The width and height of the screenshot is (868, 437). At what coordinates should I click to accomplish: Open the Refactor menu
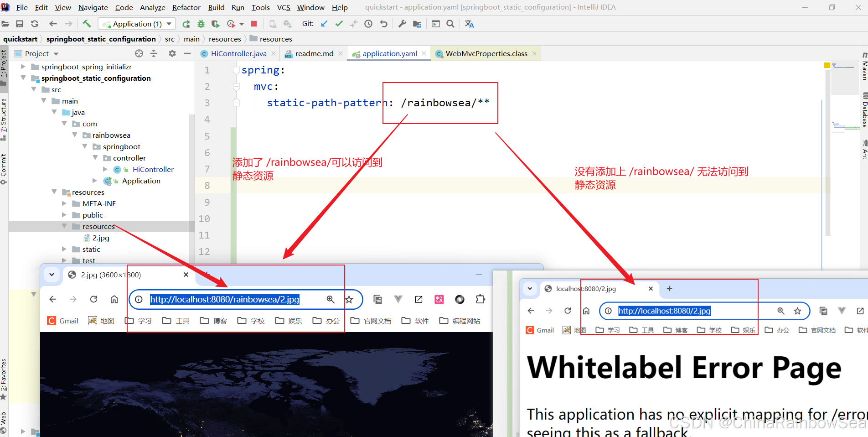[186, 7]
